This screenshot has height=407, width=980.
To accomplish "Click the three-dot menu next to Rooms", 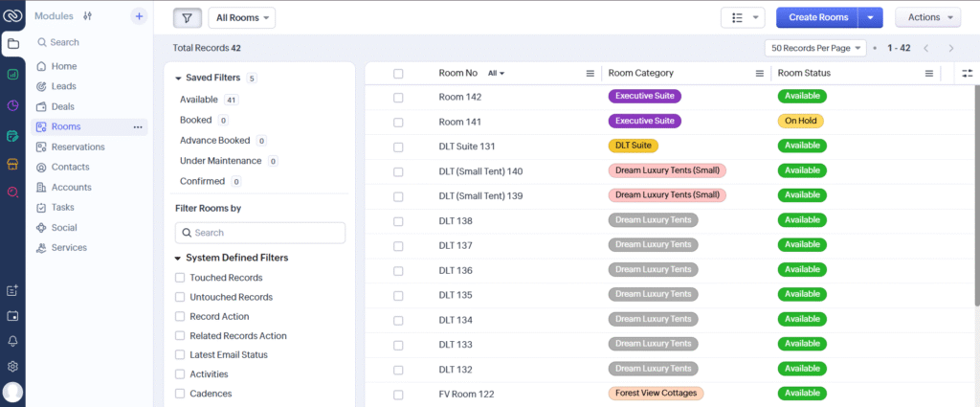I will tap(138, 126).
